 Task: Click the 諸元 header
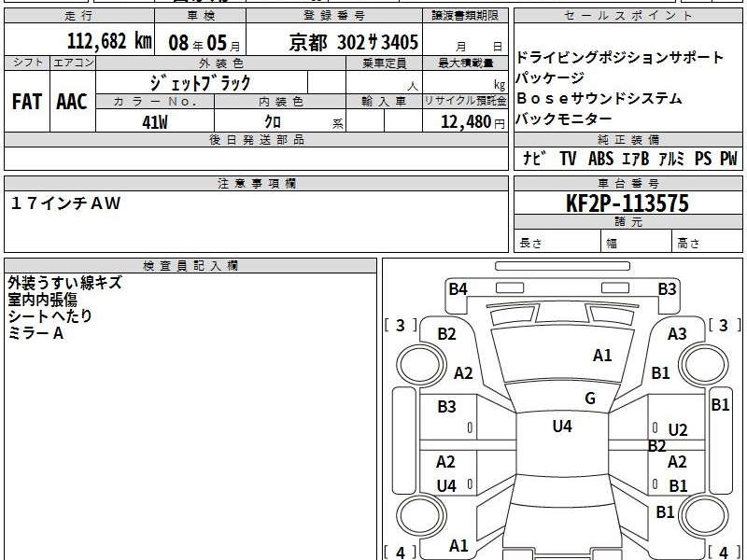[628, 221]
